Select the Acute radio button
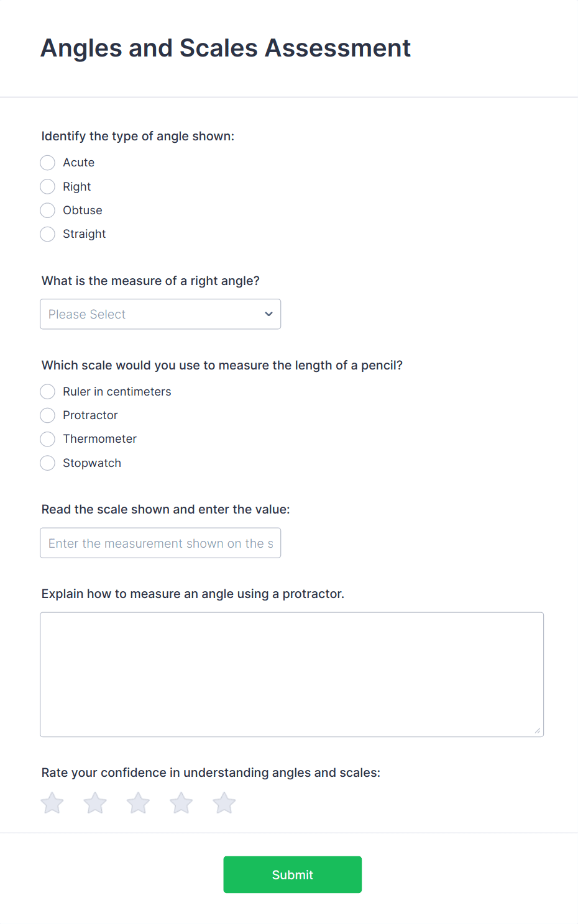578x924 pixels. coord(47,163)
